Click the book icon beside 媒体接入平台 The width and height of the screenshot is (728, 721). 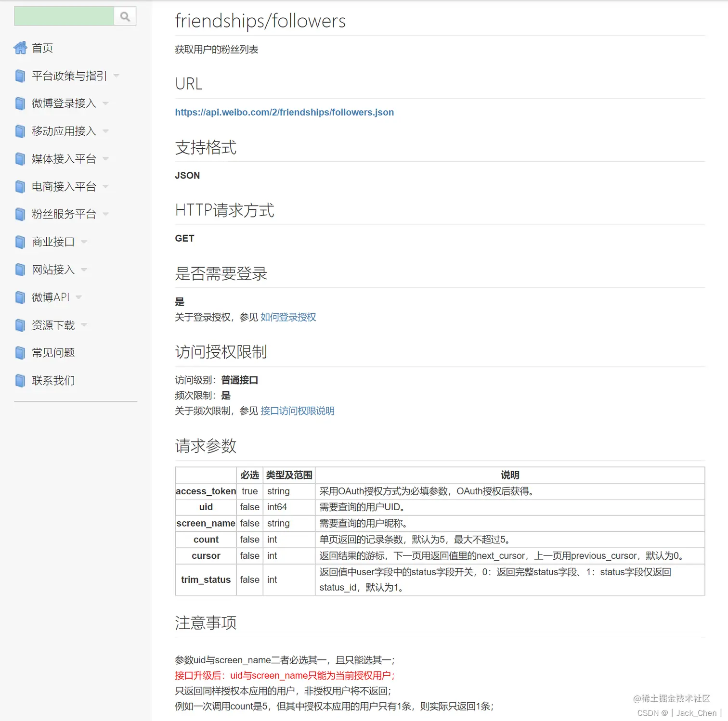coord(19,159)
